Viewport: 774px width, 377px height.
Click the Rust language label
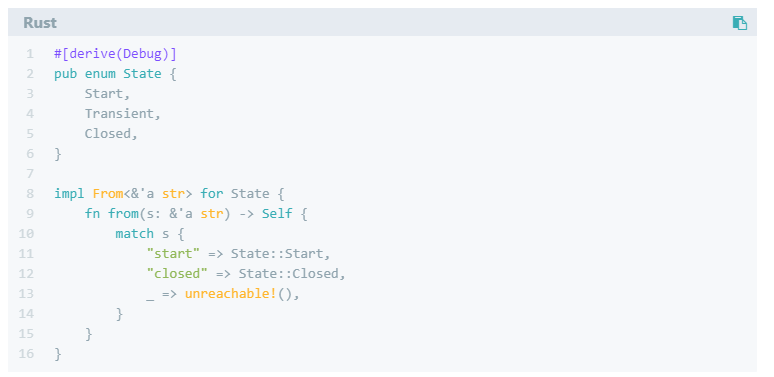click(40, 23)
